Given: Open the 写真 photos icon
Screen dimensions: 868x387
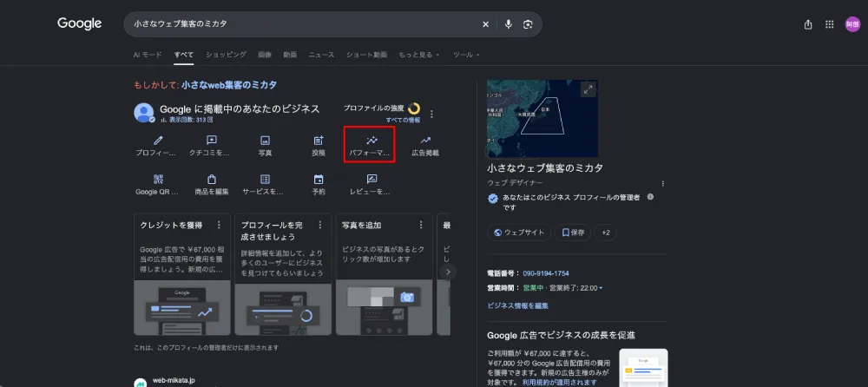Looking at the screenshot, I should (x=265, y=141).
